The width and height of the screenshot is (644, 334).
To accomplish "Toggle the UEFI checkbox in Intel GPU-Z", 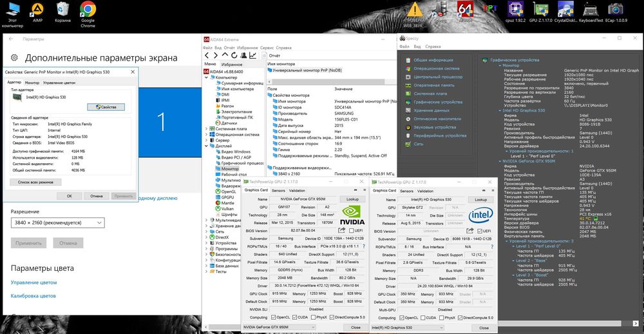I will (480, 231).
